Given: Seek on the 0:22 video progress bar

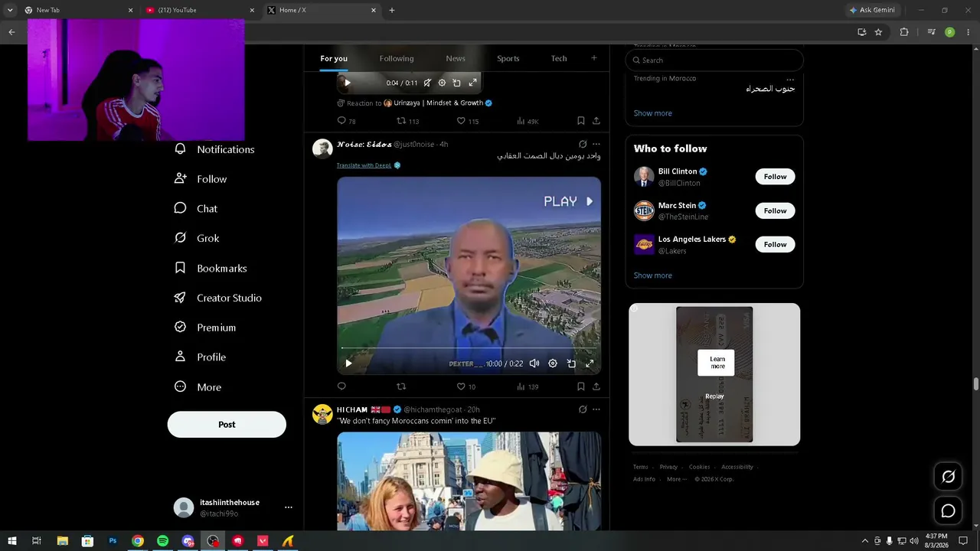Looking at the screenshot, I should [x=469, y=348].
